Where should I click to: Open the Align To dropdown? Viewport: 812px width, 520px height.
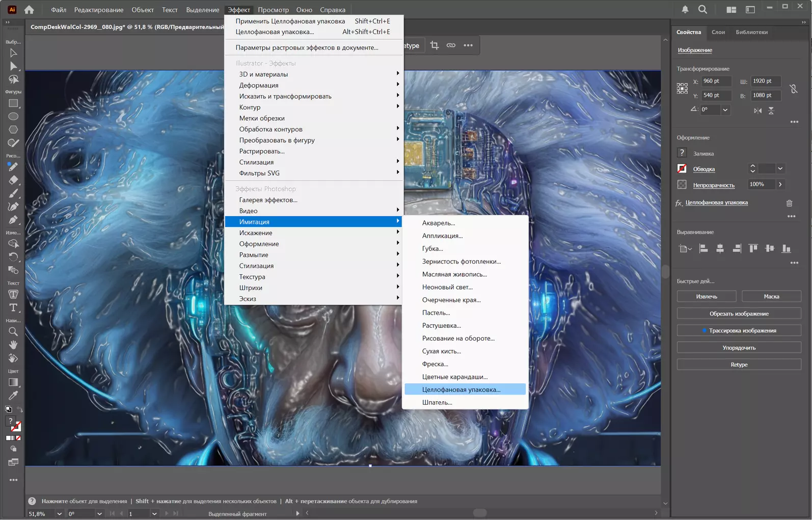click(685, 249)
